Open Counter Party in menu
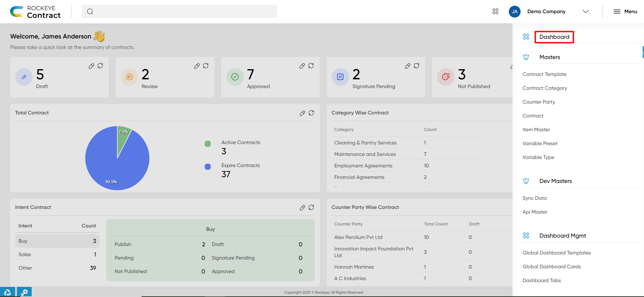644x297 pixels. point(539,102)
